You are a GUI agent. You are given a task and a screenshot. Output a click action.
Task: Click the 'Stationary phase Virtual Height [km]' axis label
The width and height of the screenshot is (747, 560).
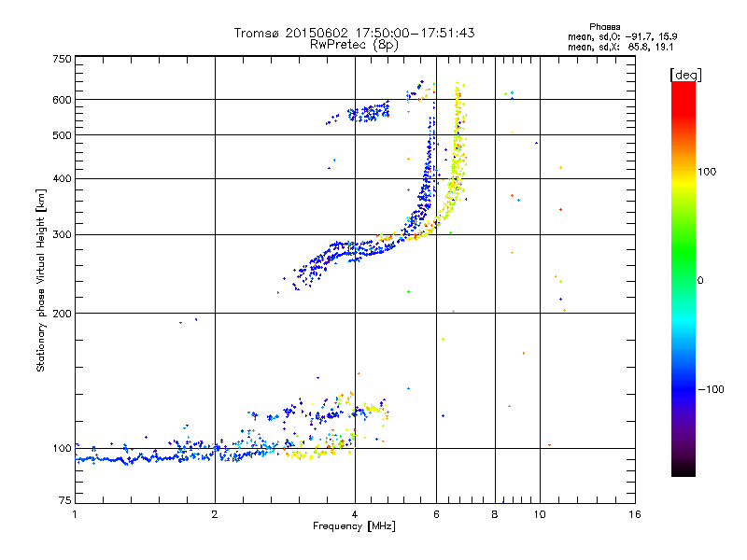pos(41,281)
